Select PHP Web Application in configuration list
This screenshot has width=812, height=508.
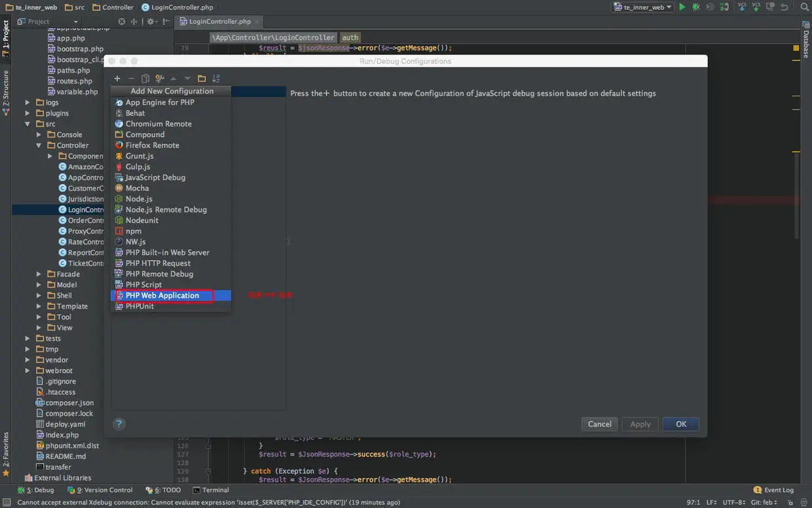click(171, 296)
